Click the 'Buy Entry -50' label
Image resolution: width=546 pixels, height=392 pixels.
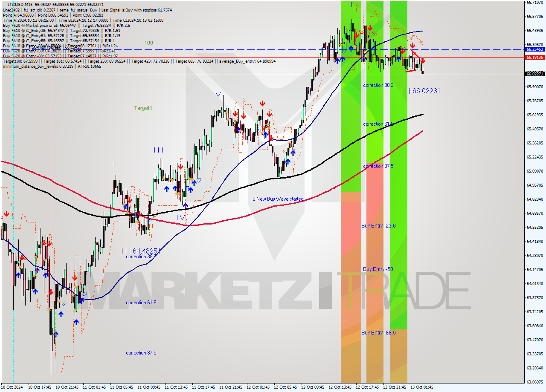(x=378, y=269)
